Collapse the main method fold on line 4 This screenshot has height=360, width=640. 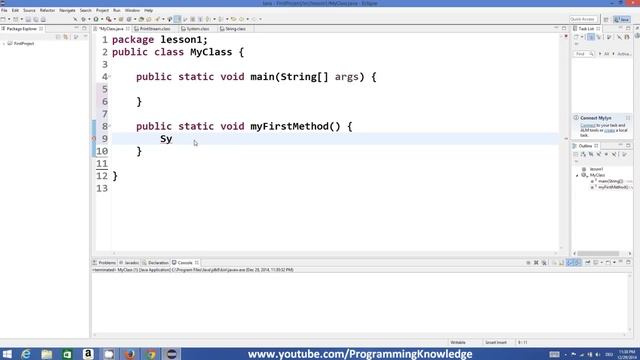(110, 77)
